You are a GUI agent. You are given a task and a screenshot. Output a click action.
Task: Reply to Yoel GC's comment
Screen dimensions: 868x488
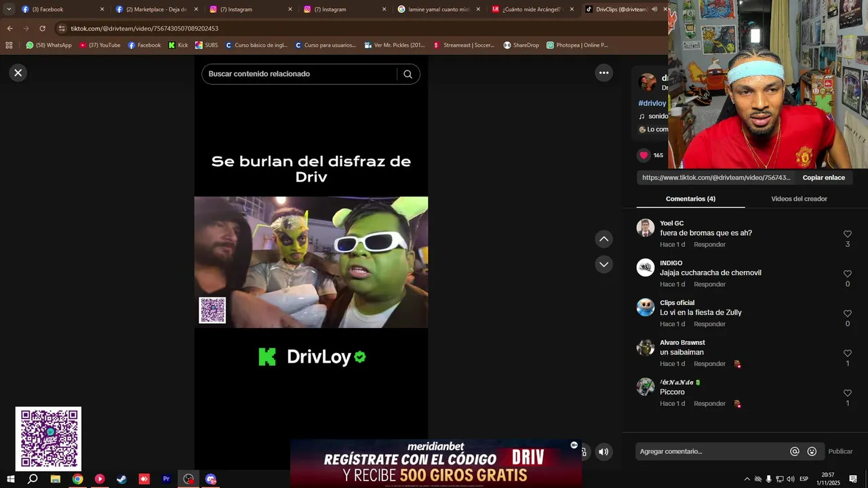709,245
